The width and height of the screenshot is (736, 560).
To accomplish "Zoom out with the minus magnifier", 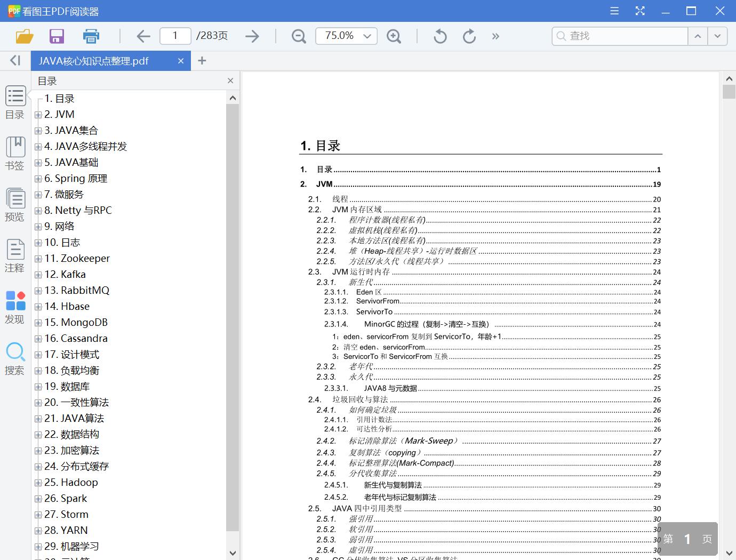I will coord(299,36).
